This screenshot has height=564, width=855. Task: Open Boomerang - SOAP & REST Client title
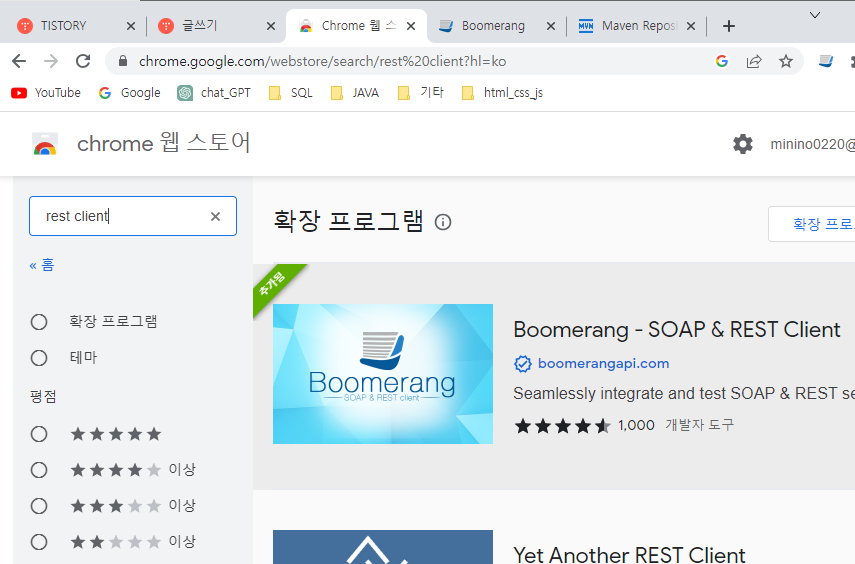[x=677, y=329]
